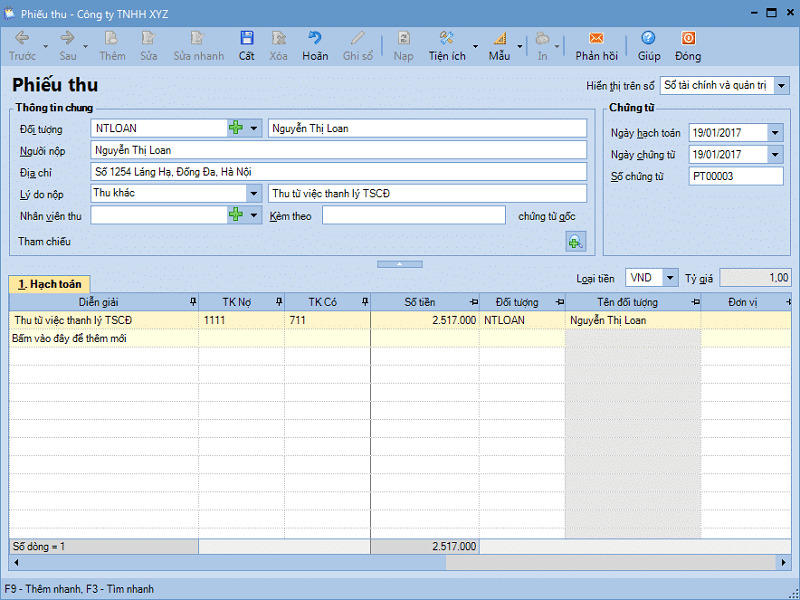Open the Lý do nộp dropdown
The height and width of the screenshot is (600, 800).
pyautogui.click(x=254, y=193)
